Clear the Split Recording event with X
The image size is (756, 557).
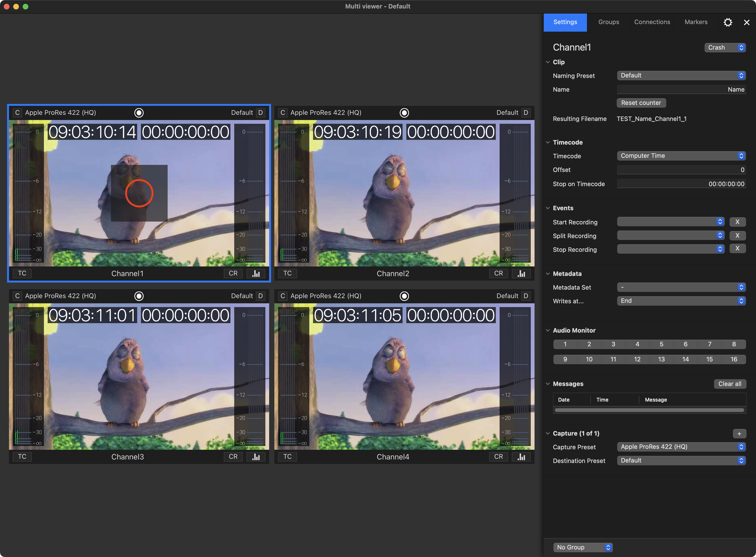click(x=737, y=236)
